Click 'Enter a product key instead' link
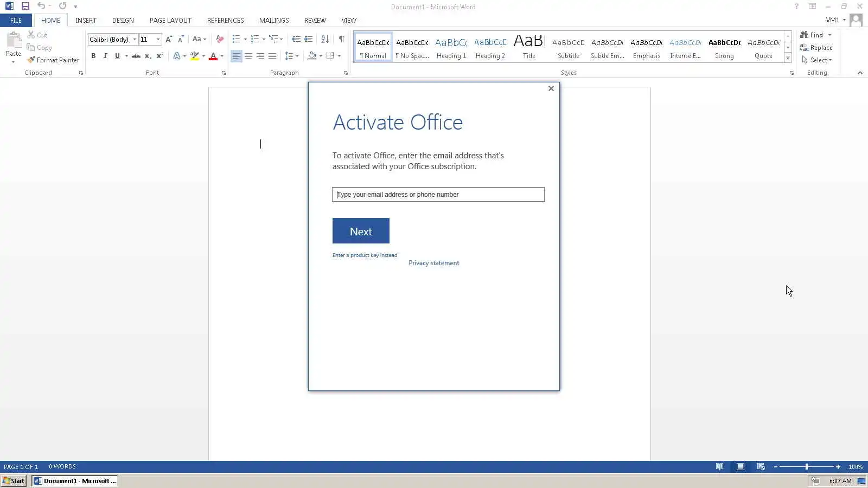This screenshot has width=868, height=488. click(365, 255)
